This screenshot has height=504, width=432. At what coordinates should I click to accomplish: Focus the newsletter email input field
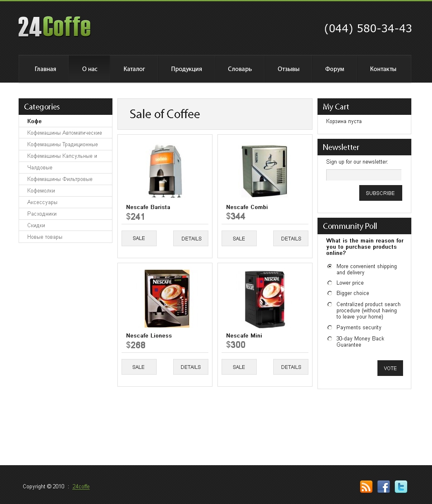[364, 175]
